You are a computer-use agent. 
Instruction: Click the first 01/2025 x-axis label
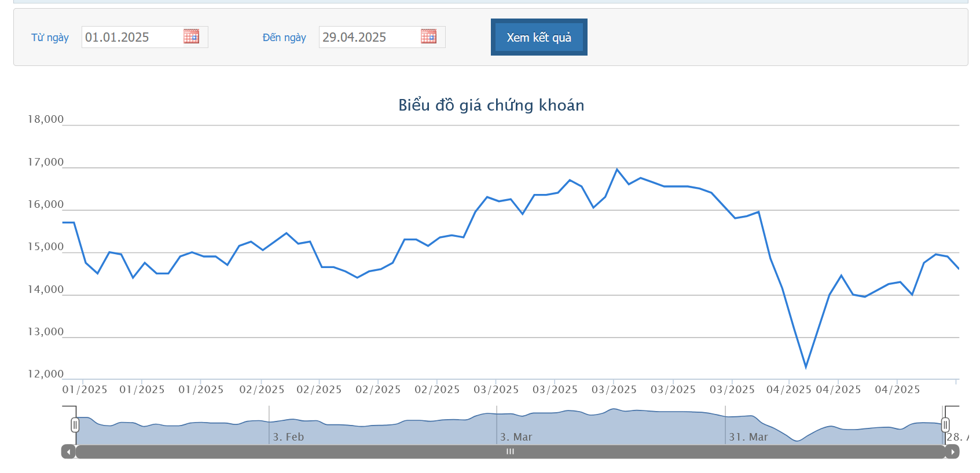85,390
